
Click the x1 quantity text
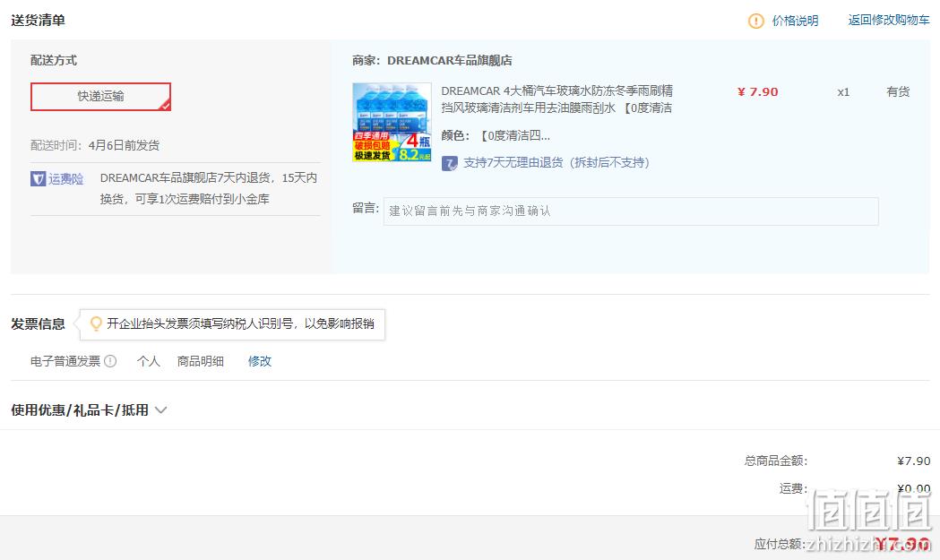point(843,91)
